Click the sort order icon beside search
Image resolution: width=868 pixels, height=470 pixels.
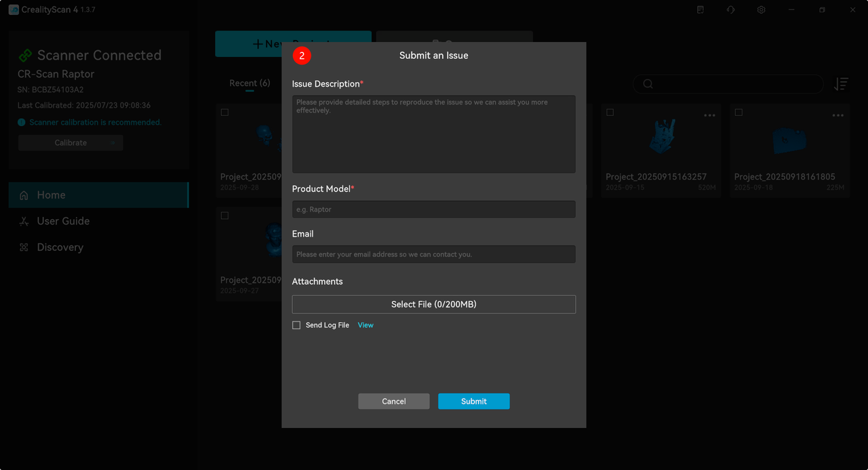[x=841, y=84]
